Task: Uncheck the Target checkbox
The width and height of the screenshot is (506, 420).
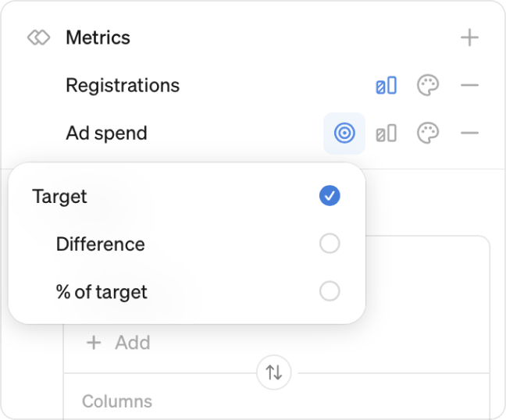Action: (330, 195)
